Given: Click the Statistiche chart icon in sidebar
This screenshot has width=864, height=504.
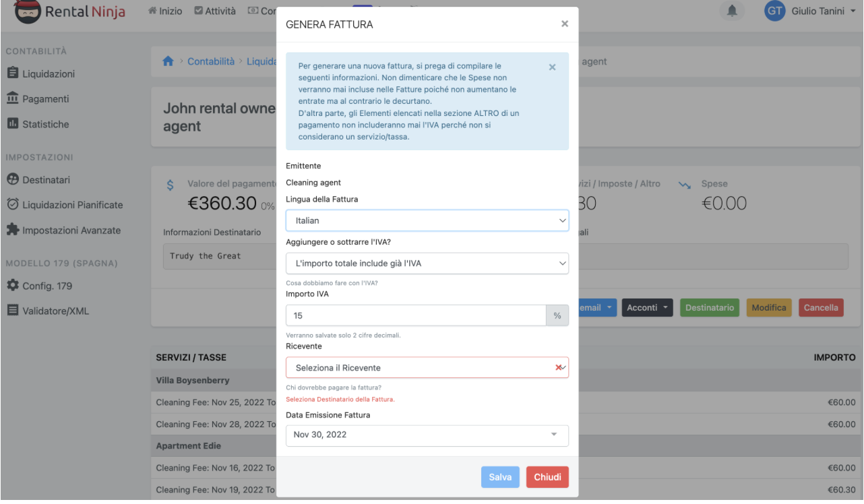Looking at the screenshot, I should [x=13, y=125].
